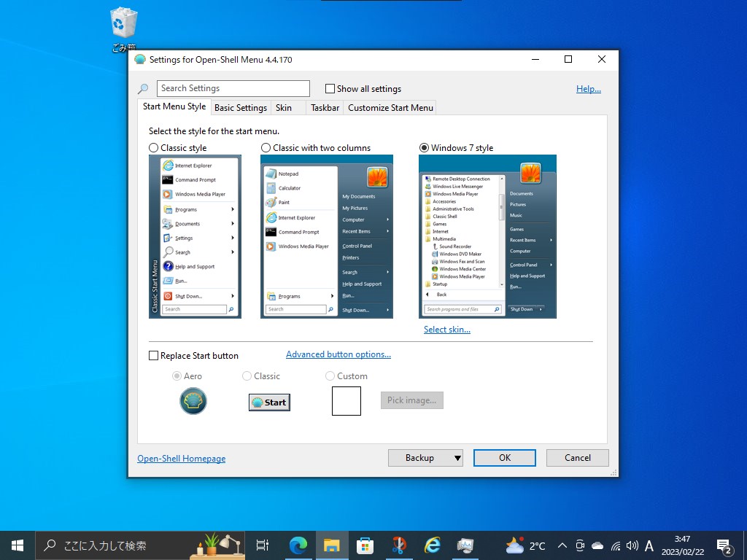747x560 pixels.
Task: Open the Windows Start button
Action: 18,545
